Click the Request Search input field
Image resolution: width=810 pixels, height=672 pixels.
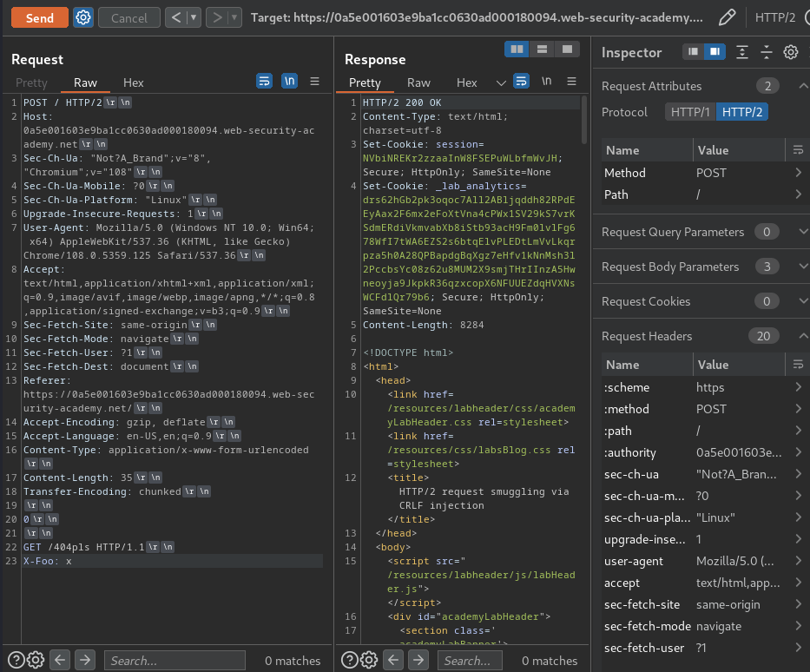pos(175,661)
